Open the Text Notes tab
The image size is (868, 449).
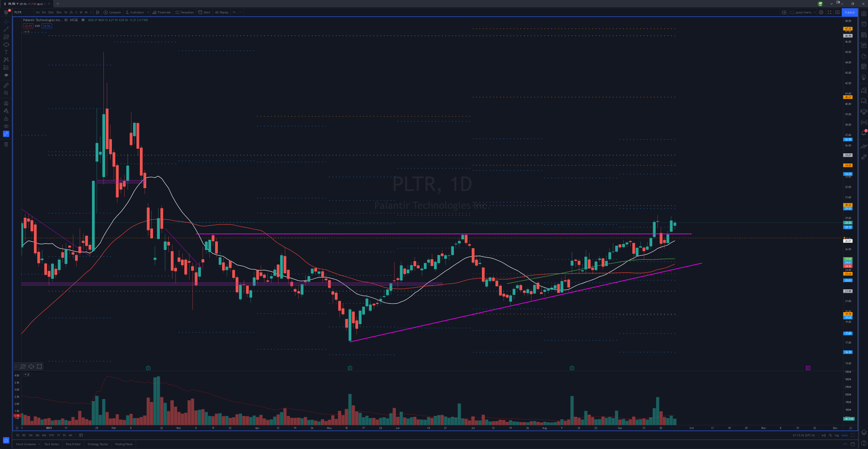pos(52,444)
